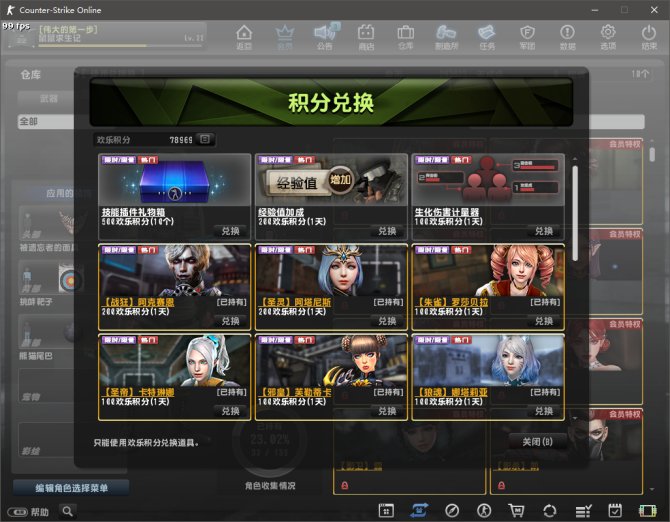Click 兑换 for 【狼魂】娜塔莉亚

tap(544, 411)
